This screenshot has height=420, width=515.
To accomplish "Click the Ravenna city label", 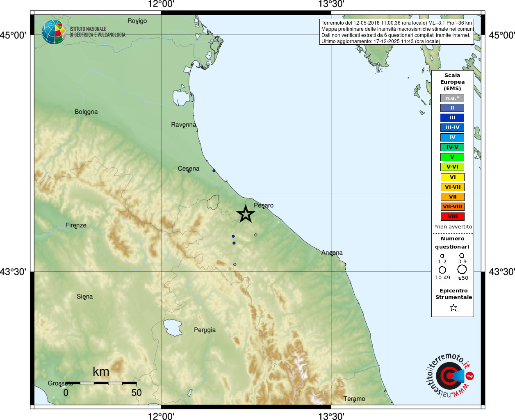I will (184, 125).
